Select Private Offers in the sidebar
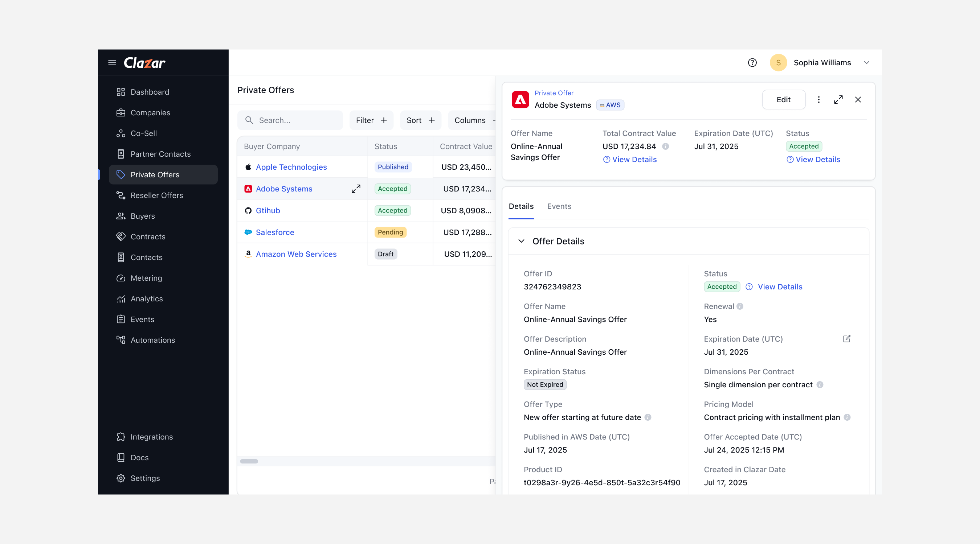Screen dimensions: 980x544 [163, 174]
